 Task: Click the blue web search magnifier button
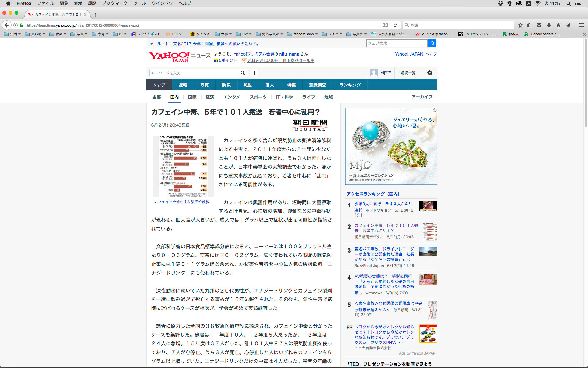point(432,43)
